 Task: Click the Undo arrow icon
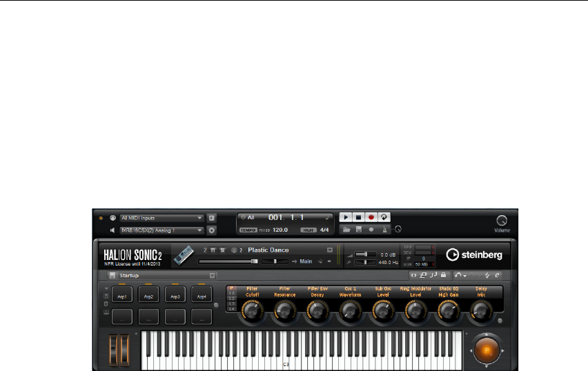click(458, 275)
